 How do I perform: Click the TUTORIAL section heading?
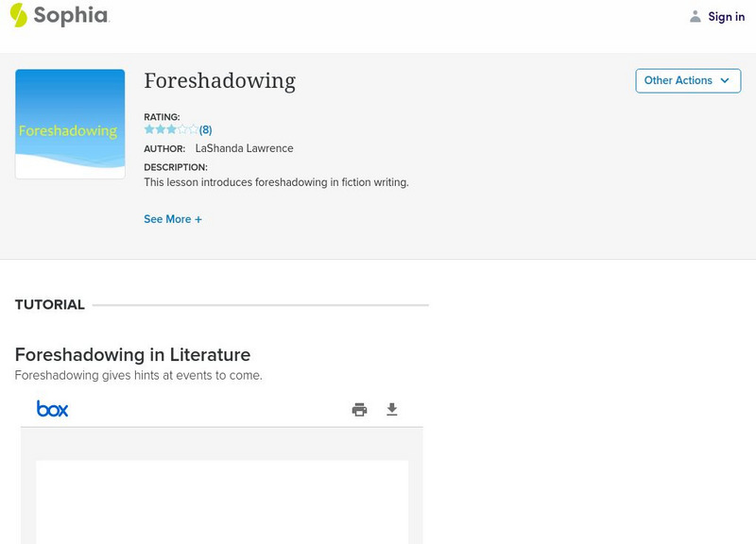[50, 305]
